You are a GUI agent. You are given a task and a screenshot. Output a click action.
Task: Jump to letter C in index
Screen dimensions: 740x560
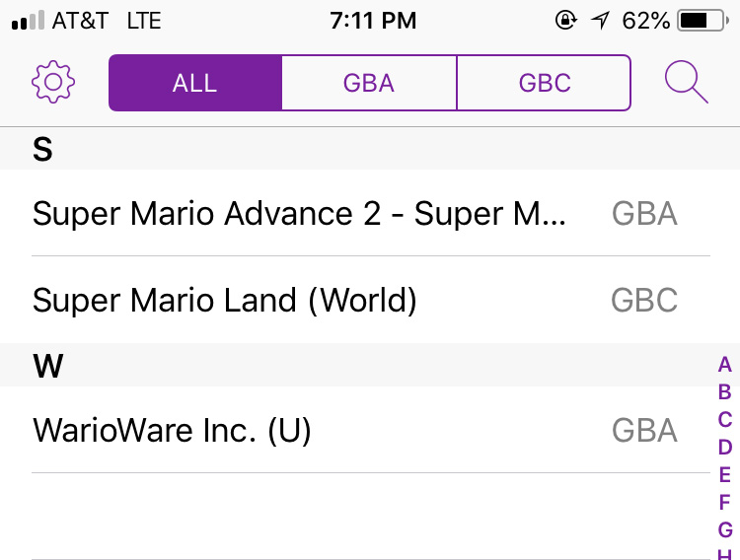click(x=724, y=420)
